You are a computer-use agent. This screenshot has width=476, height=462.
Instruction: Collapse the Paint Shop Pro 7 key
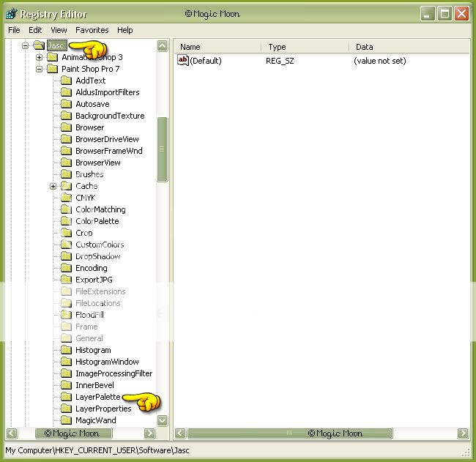coord(39,69)
